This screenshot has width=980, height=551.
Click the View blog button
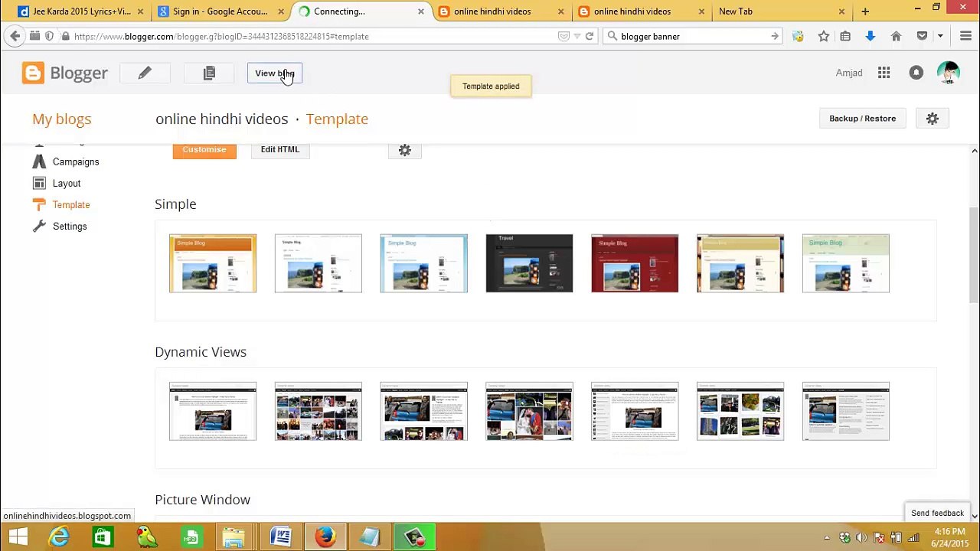tap(275, 73)
